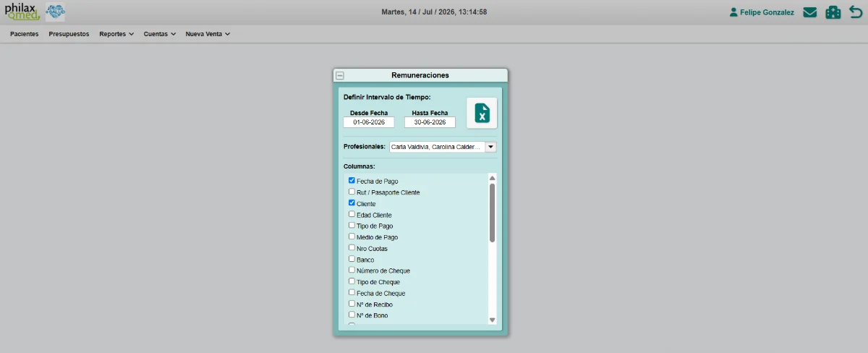Viewport: 868px width, 353px height.
Task: Click the columns list scroll up arrow
Action: 492,178
